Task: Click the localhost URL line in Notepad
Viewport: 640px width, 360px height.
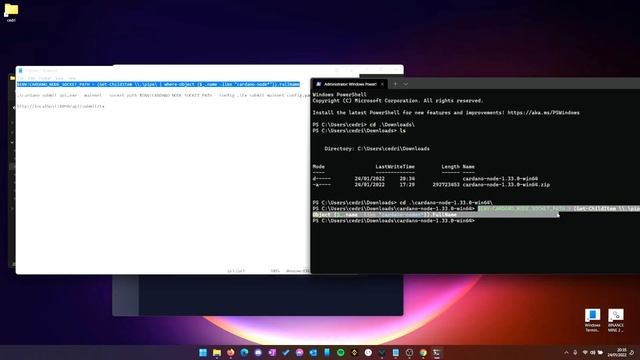Action: pos(60,106)
